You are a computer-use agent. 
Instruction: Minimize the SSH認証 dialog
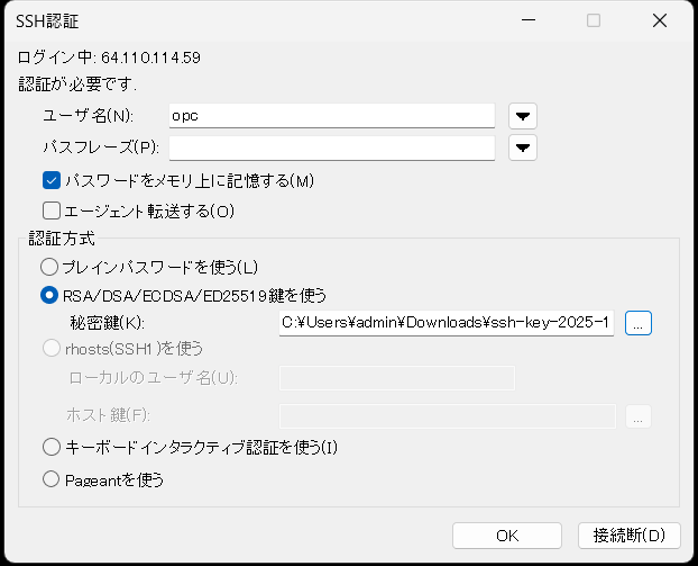(527, 21)
